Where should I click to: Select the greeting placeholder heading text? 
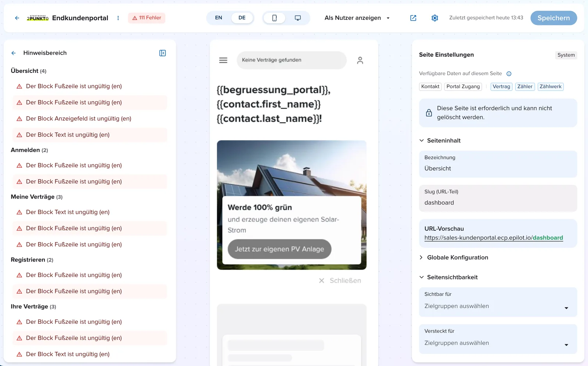pos(273,104)
